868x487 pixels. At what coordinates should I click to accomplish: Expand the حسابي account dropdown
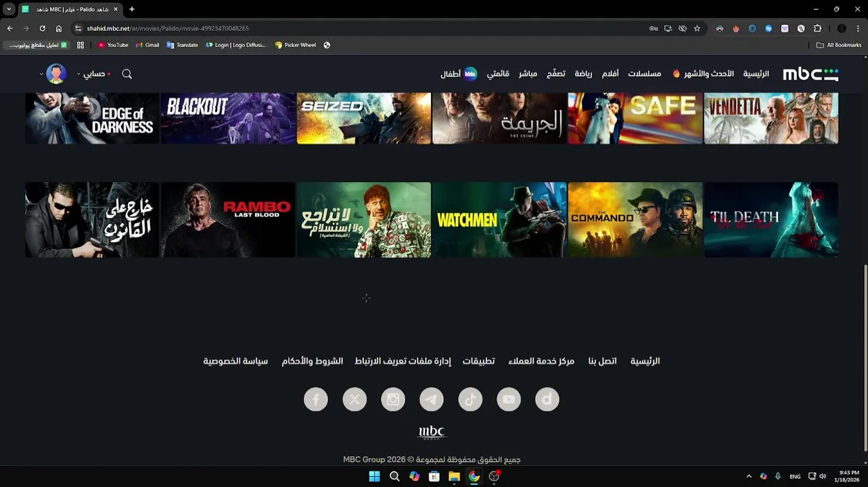(94, 74)
